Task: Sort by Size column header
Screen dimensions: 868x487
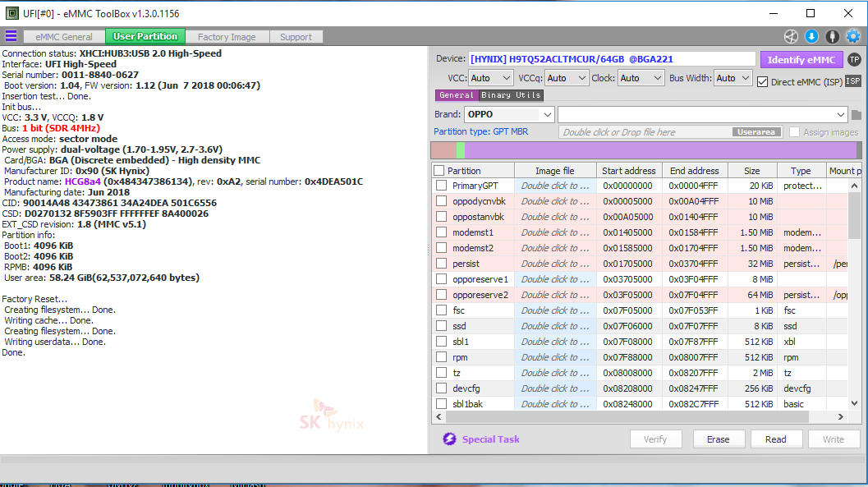Action: tap(751, 171)
